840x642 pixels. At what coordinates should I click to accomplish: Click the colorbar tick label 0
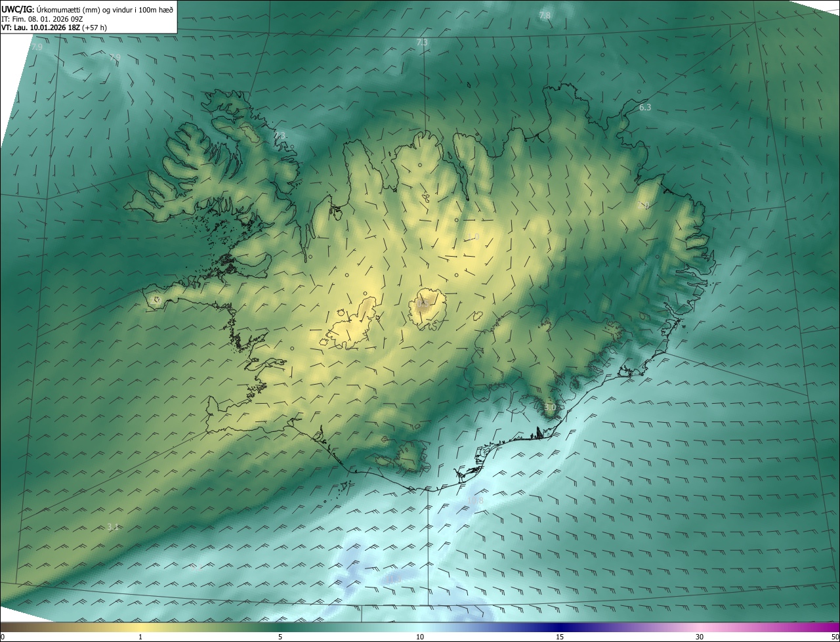(3, 637)
